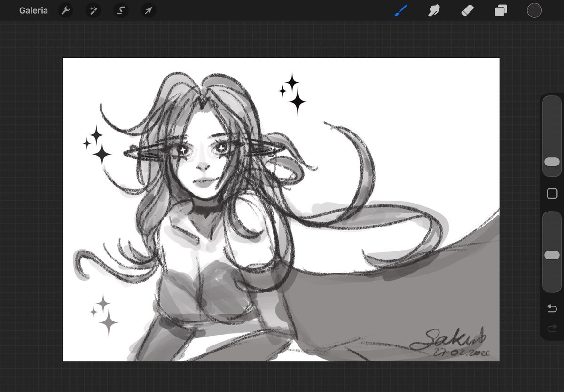564x392 pixels.
Task: Return to the Galeria view
Action: [x=33, y=10]
